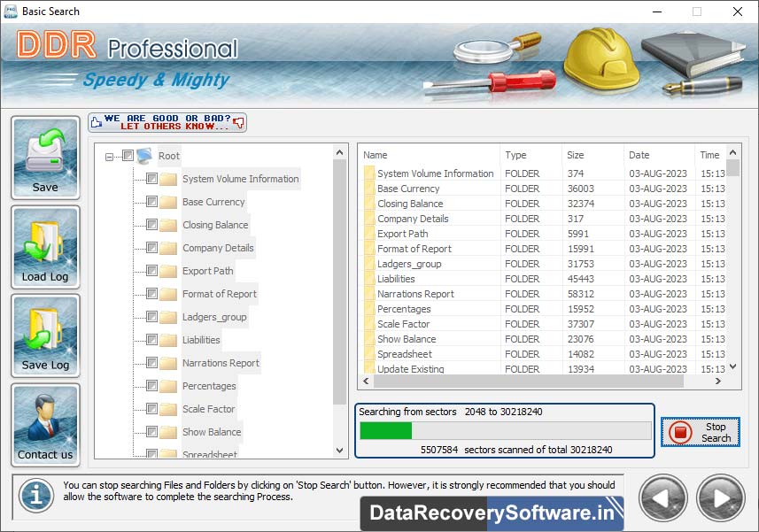Click the Scale Factor folder icon in list
Screen dimensions: 759x532
point(368,324)
